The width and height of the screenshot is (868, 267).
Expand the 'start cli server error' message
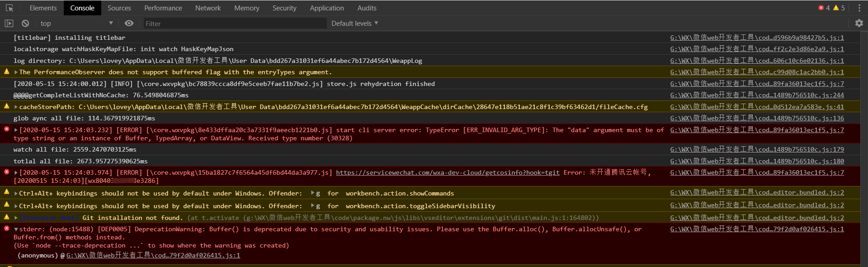pyautogui.click(x=16, y=130)
